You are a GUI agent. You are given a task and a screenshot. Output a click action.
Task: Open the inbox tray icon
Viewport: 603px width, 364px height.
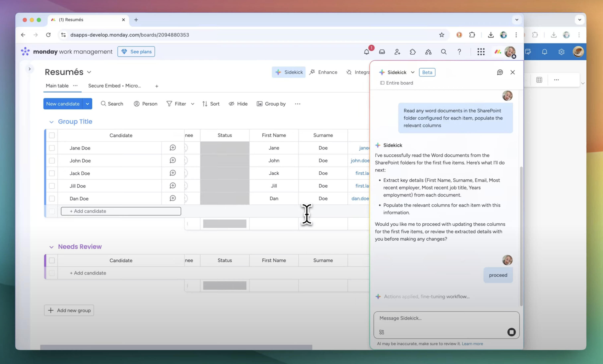click(382, 52)
